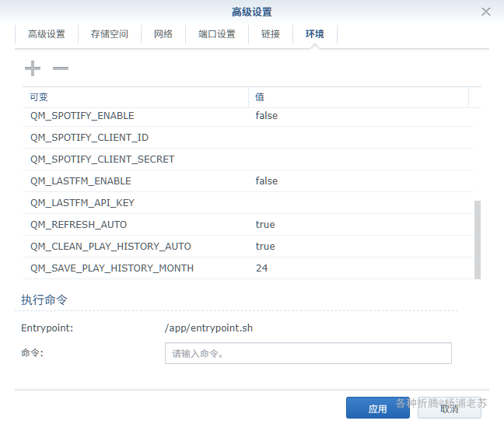Select QM_SPOTIFY_CLIENT_ID variable name
Image resolution: width=504 pixels, height=424 pixels.
pyautogui.click(x=89, y=138)
